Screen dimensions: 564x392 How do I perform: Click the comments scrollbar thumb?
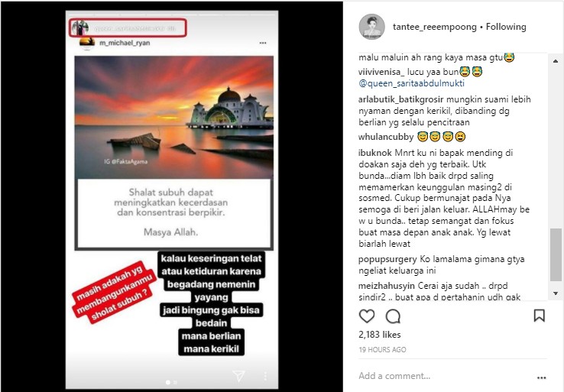click(x=556, y=254)
